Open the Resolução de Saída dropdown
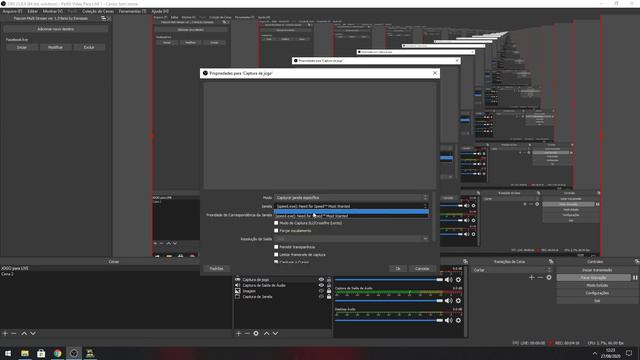Viewport: 640px width, 360px height. pos(351,239)
